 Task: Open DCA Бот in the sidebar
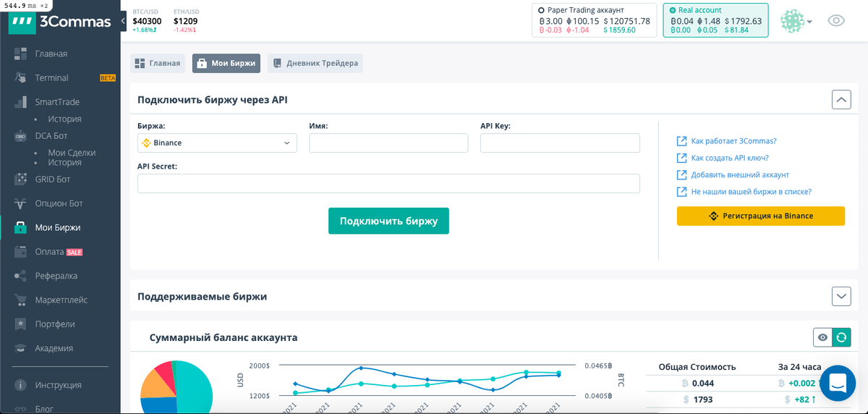51,135
